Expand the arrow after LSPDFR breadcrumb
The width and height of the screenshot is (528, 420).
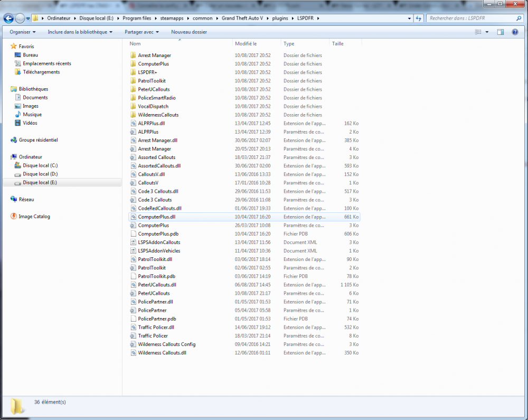pos(318,18)
